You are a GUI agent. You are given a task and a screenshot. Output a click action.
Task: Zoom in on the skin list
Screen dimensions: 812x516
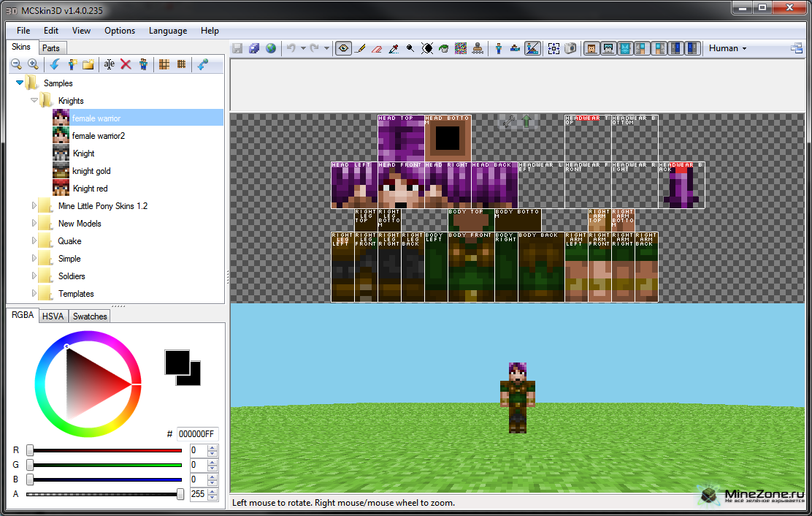tap(33, 64)
